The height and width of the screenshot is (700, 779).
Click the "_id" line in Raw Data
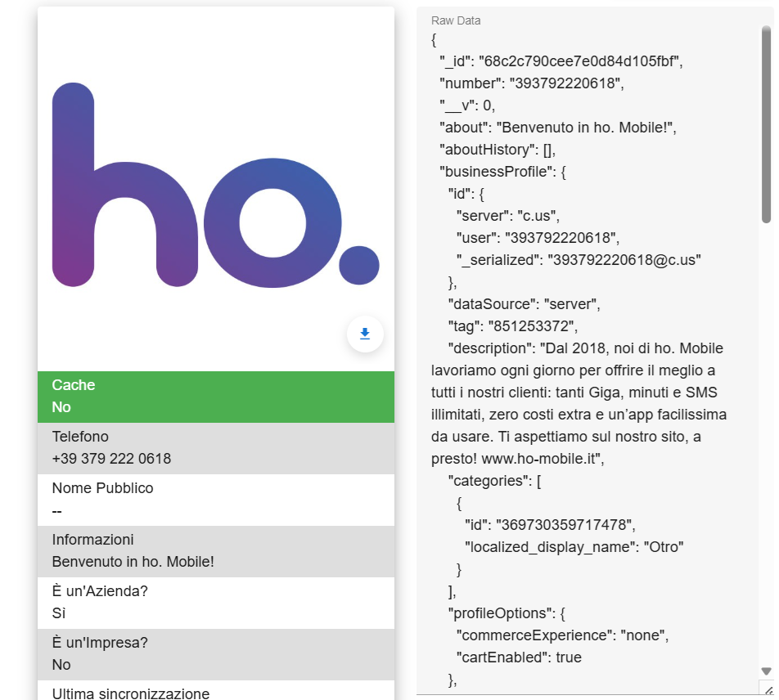pyautogui.click(x=561, y=61)
